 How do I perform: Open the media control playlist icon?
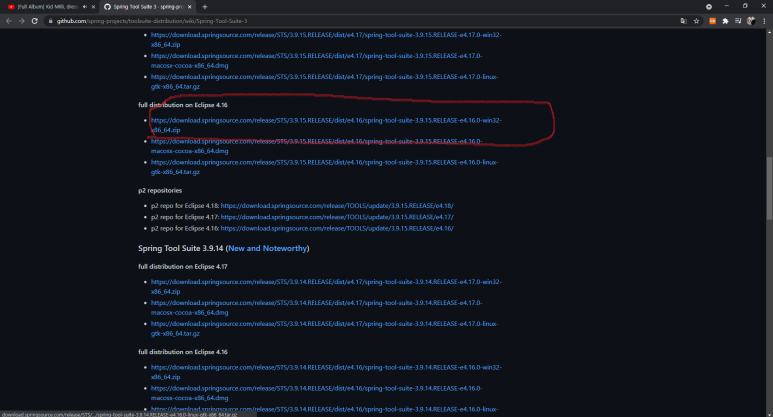pos(738,21)
